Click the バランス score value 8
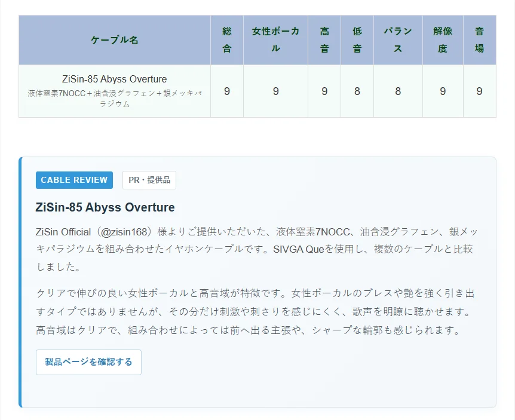This screenshot has height=420, width=515. click(x=398, y=91)
